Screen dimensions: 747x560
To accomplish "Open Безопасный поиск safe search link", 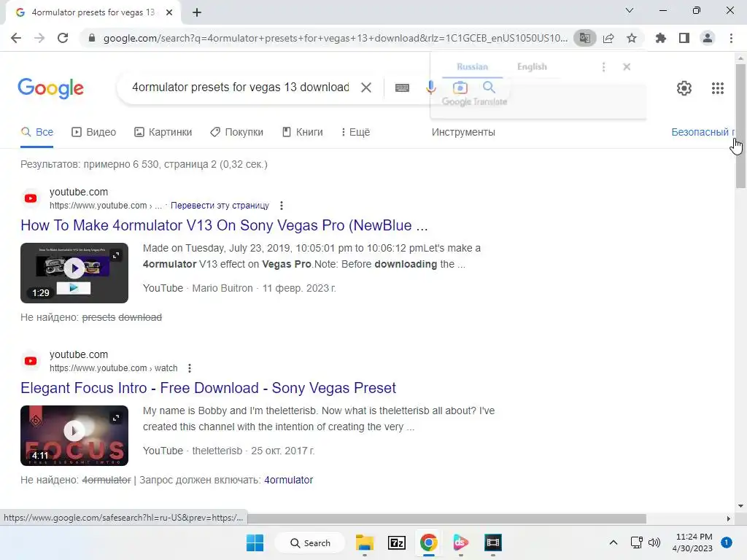I will tap(703, 133).
